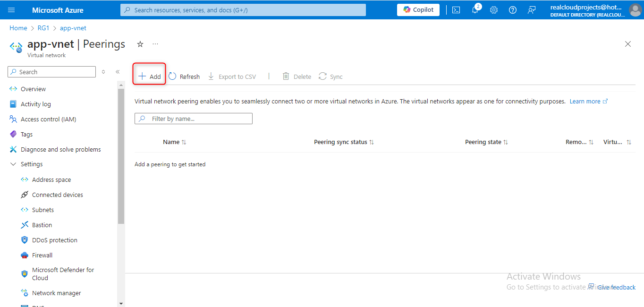Click the help question mark icon

(x=513, y=10)
